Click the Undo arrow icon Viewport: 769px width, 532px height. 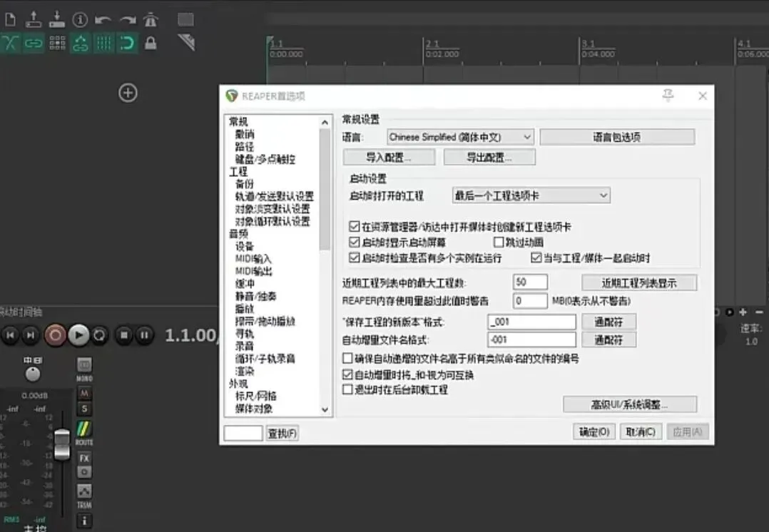tap(103, 20)
